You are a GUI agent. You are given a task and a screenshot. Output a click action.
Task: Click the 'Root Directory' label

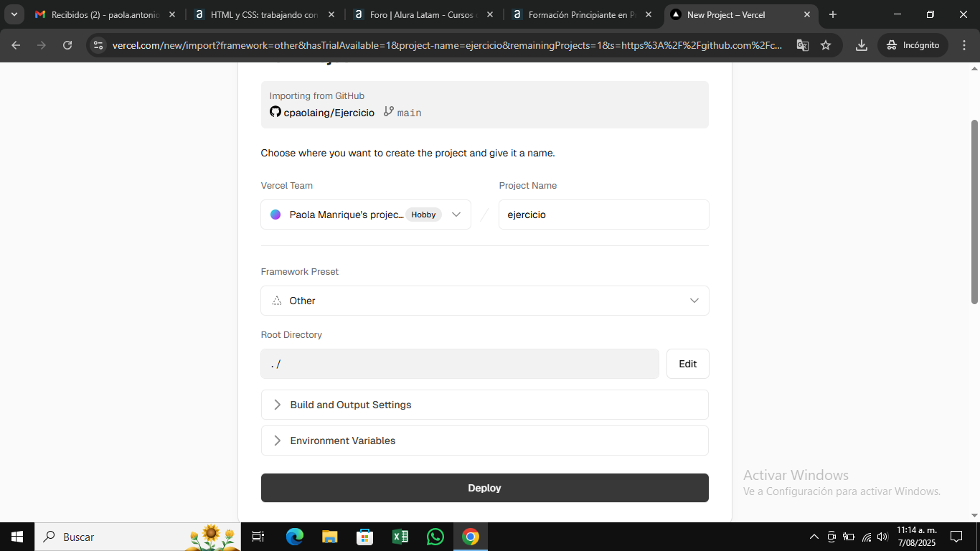[291, 335]
